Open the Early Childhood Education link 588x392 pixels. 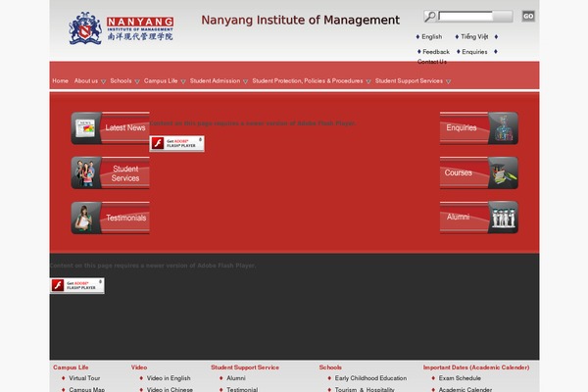tap(370, 378)
